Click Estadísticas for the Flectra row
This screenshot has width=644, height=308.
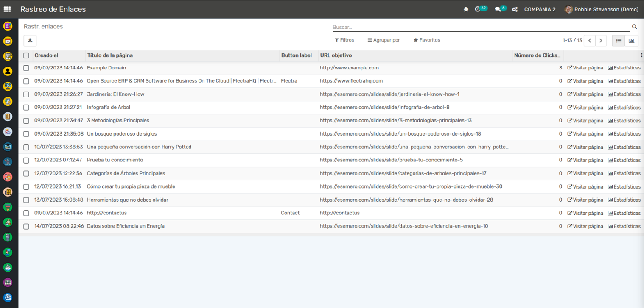(x=624, y=81)
